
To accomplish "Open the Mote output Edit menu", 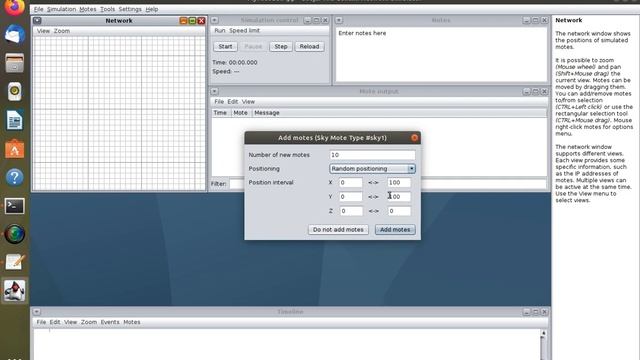I will [233, 102].
